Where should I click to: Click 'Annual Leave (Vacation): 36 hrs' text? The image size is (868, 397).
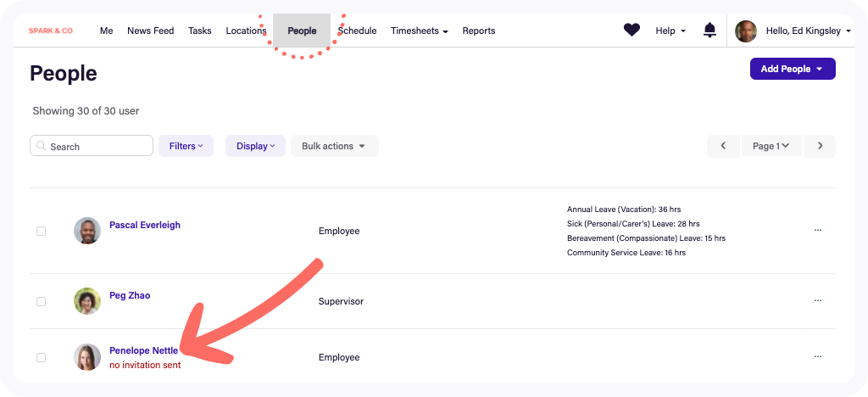click(x=624, y=210)
